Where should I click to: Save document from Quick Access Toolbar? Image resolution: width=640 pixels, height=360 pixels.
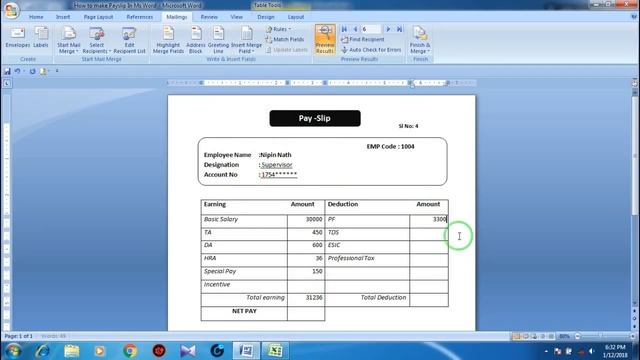click(x=7, y=71)
